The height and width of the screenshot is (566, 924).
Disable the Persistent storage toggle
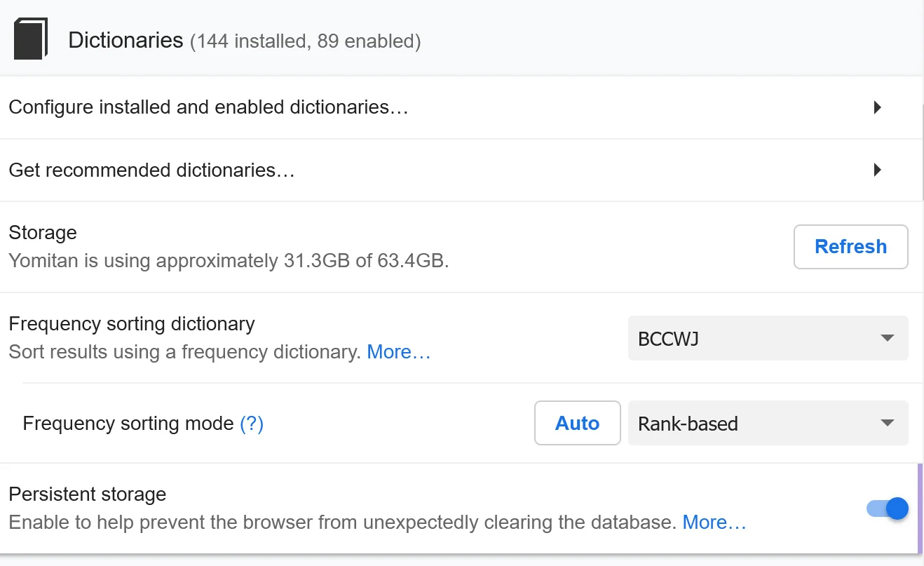[888, 508]
